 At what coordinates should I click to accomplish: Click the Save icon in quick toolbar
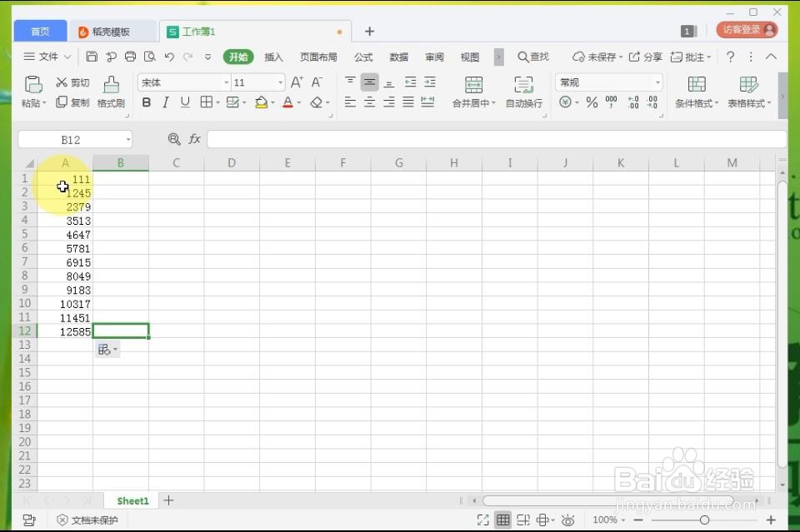point(92,57)
